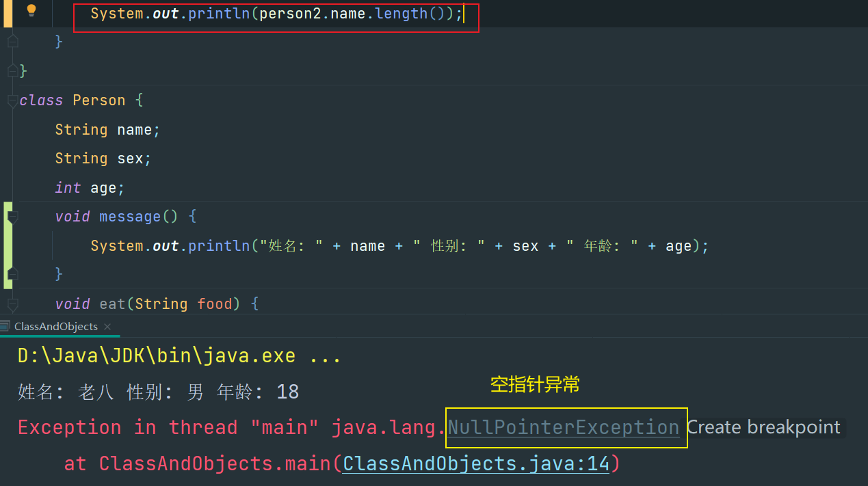The height and width of the screenshot is (486, 868).
Task: Collapse the void message() method fold
Action: [x=12, y=217]
